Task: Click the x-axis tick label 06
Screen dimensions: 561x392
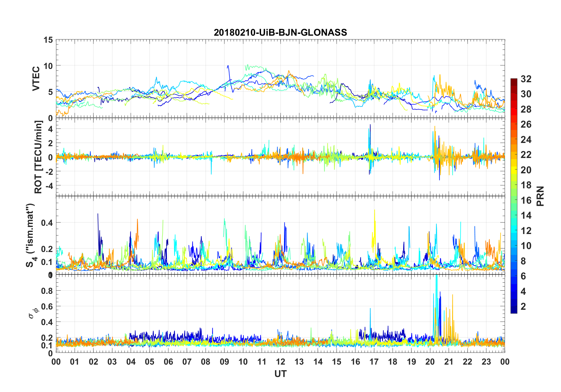Action: pos(168,362)
